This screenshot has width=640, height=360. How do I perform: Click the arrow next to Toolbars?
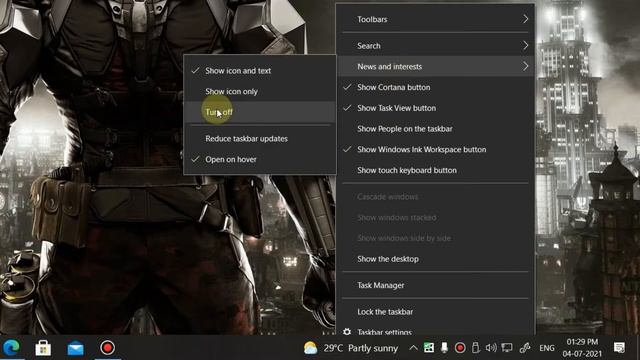tap(525, 19)
